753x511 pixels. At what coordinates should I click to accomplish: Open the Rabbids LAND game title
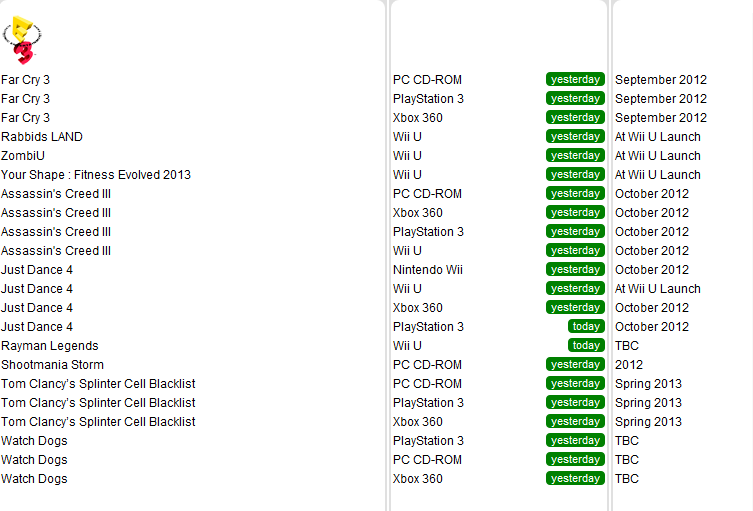pyautogui.click(x=42, y=137)
